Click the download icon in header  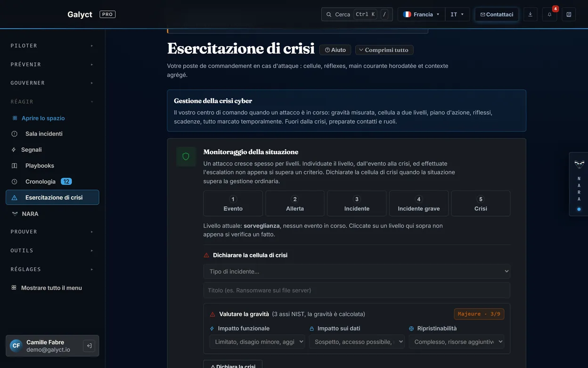pos(530,15)
